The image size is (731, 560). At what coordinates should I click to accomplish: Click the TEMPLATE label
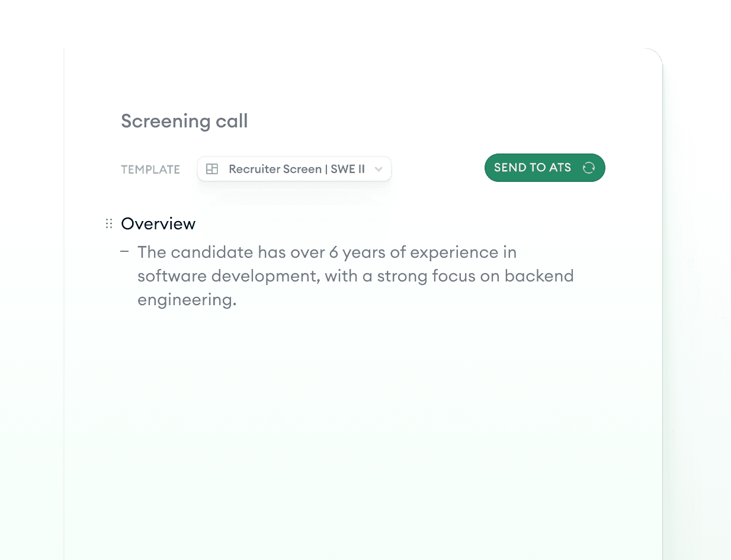click(150, 169)
